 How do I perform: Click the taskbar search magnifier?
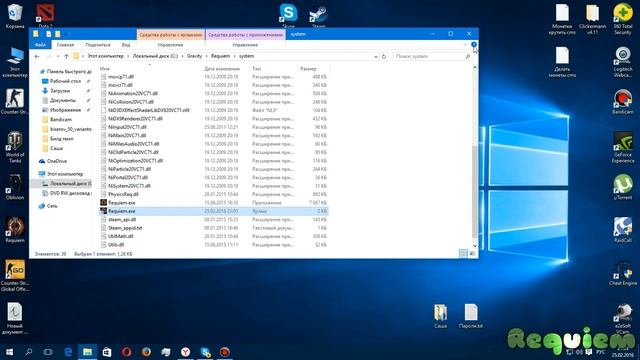[x=29, y=351]
